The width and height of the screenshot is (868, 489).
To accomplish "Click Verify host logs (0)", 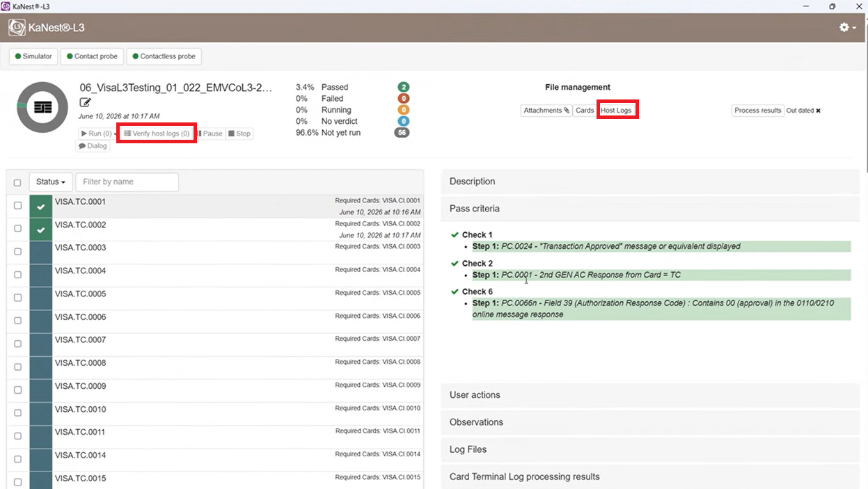I will pos(157,134).
